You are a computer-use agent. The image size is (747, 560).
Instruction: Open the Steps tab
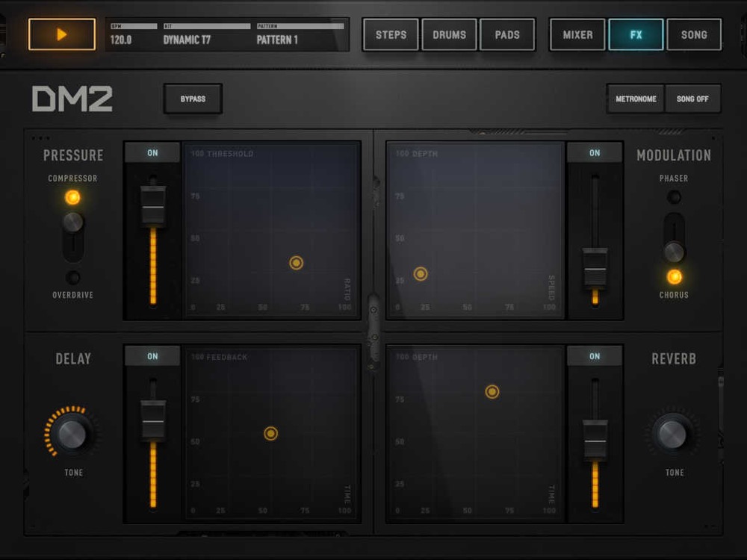[x=391, y=34]
